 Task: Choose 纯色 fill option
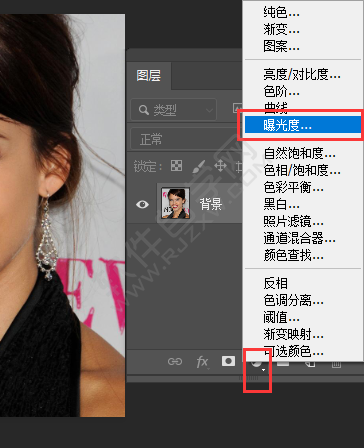[281, 12]
